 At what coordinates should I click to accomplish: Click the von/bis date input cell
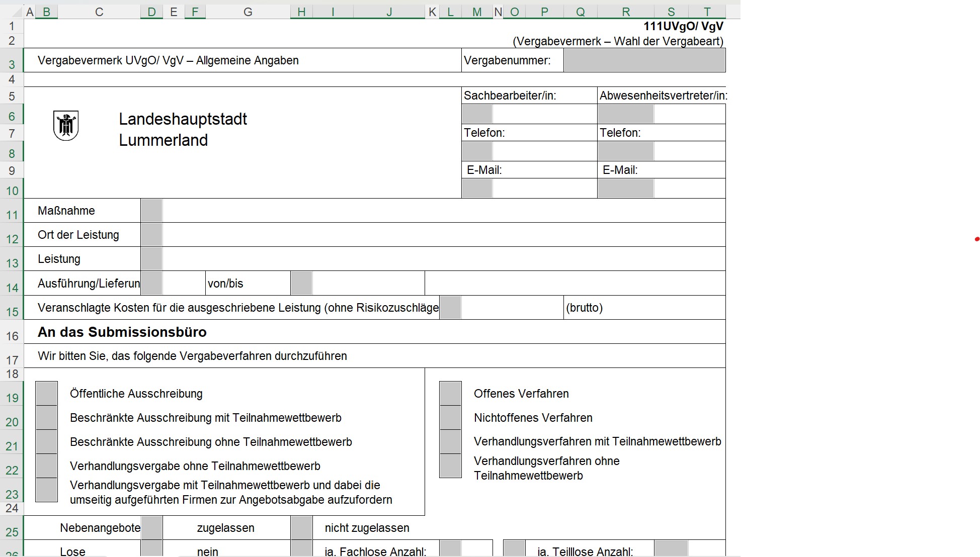coord(301,284)
